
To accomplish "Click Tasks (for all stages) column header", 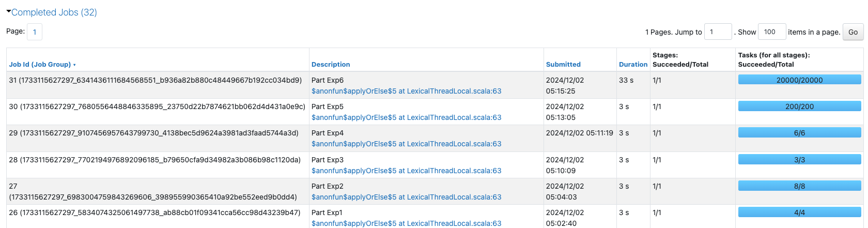I will tap(774, 59).
